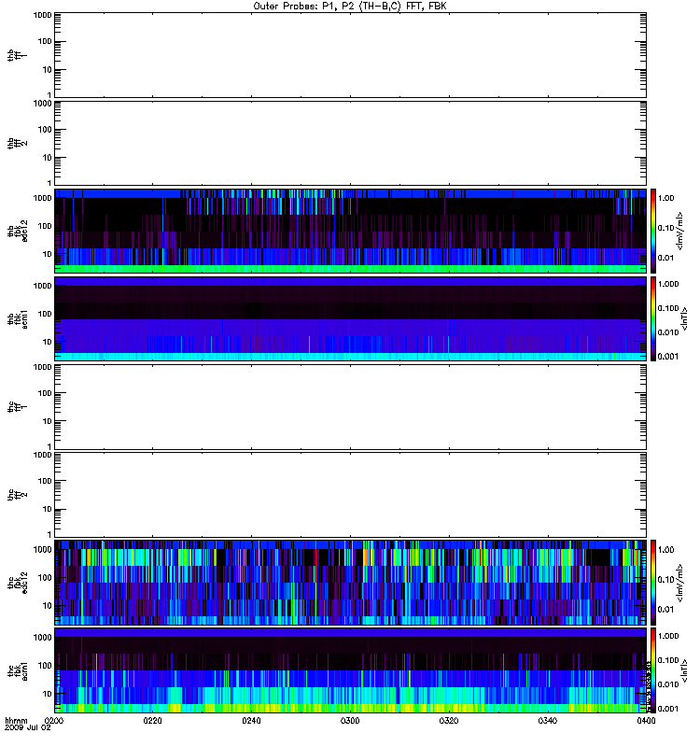Click the "1000" y-tick of the thb fff 1 panel
This screenshot has width=700, height=747.
42,15
